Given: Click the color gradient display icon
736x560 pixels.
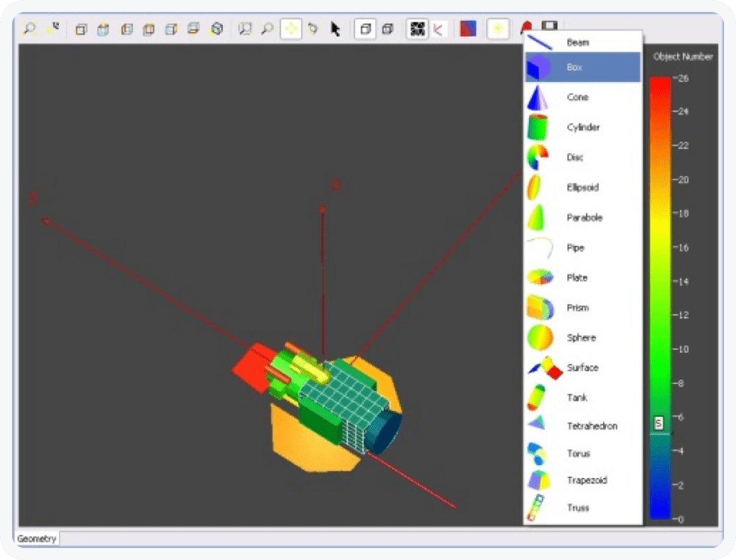Looking at the screenshot, I should click(x=468, y=29).
